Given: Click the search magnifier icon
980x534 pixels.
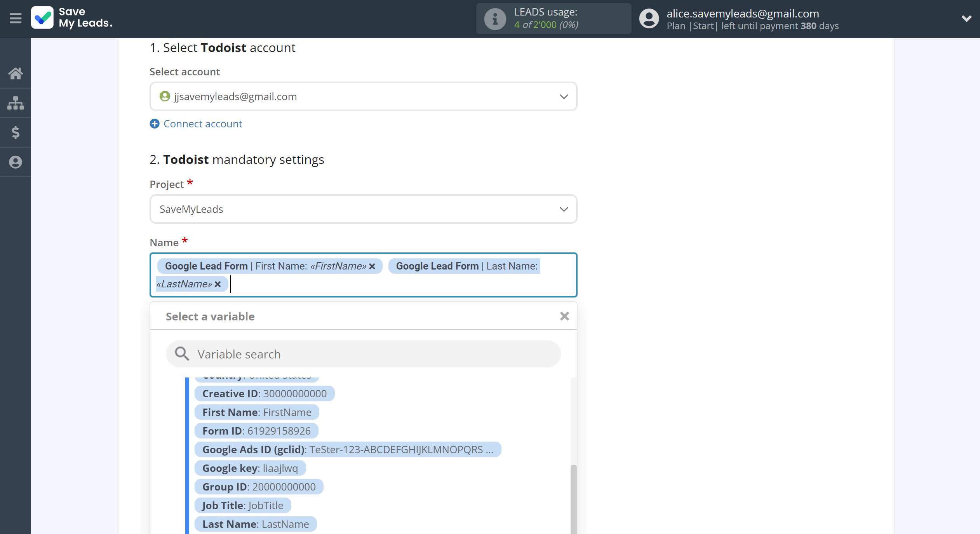Looking at the screenshot, I should [182, 354].
